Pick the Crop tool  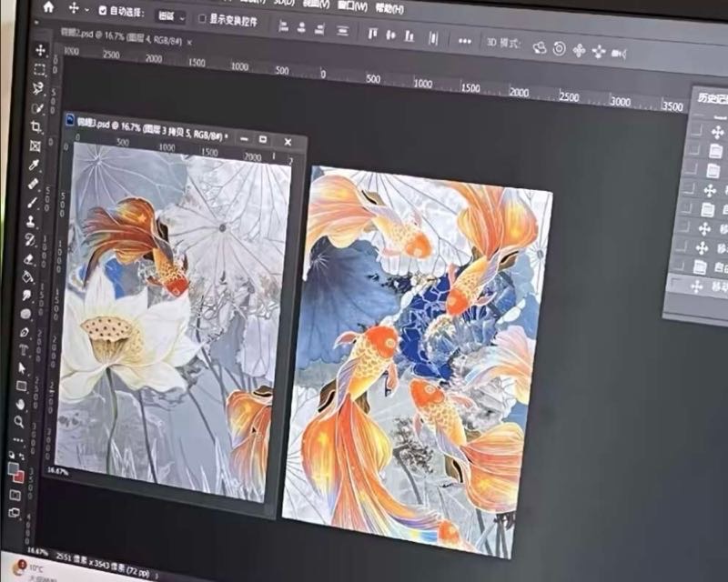36,127
